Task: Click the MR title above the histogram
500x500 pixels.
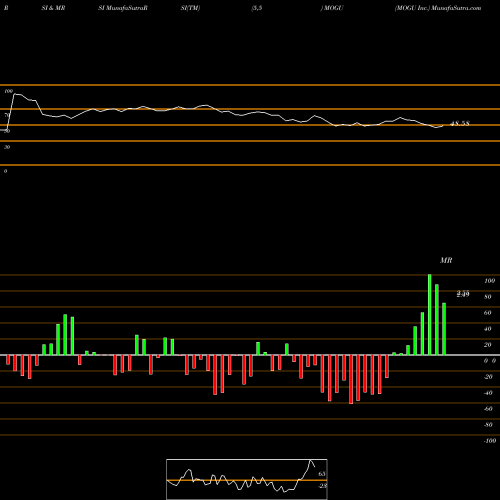Action: click(446, 260)
